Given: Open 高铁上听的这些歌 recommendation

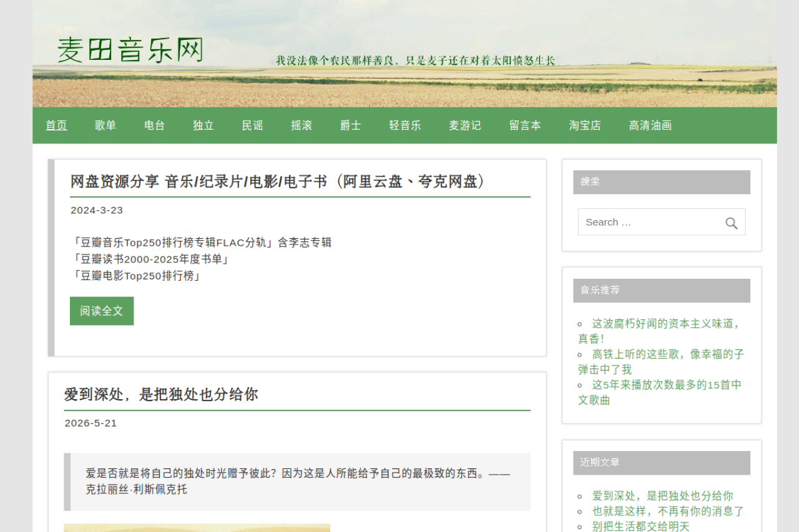Looking at the screenshot, I should tap(661, 362).
